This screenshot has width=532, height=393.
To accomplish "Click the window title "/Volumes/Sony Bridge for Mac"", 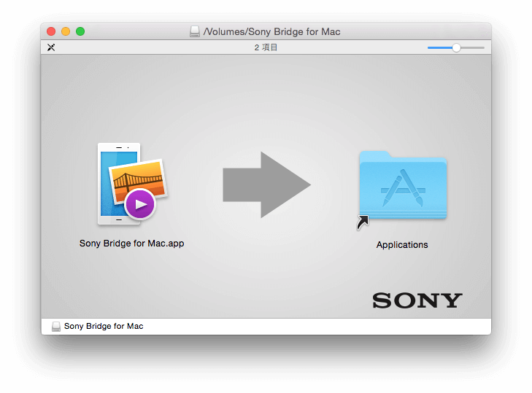I will (271, 31).
